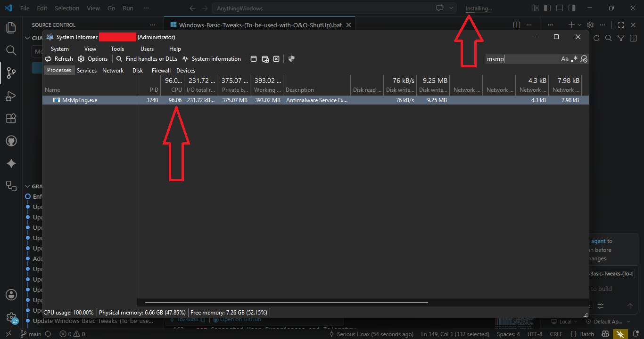Toggle case sensitive search in System Informer

click(x=565, y=59)
